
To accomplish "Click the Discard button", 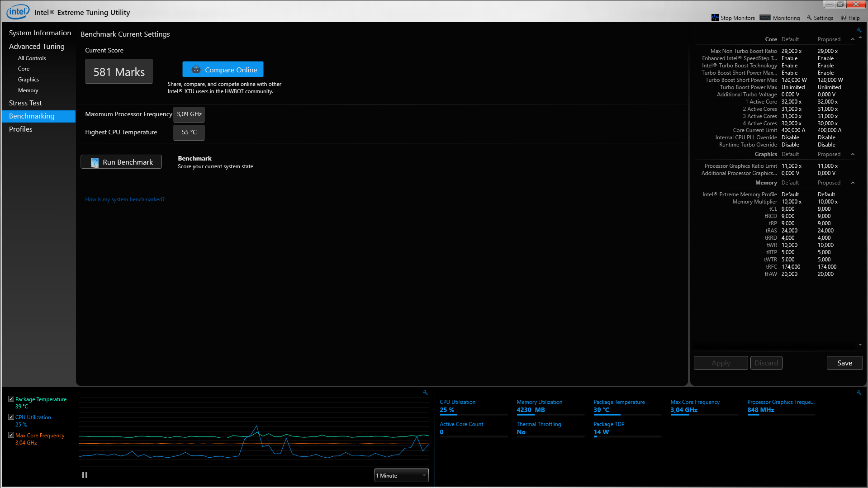I will point(766,363).
